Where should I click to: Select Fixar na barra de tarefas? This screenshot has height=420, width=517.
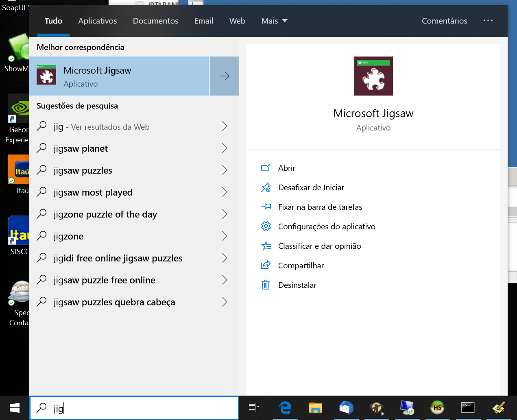pos(320,207)
